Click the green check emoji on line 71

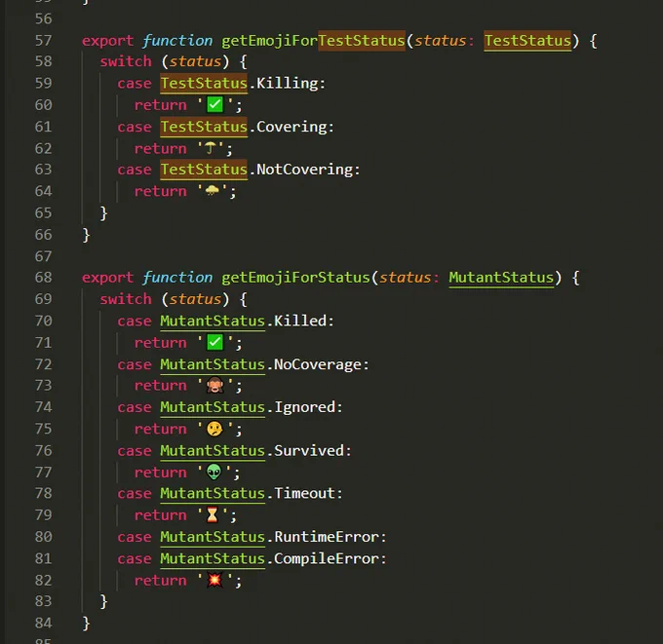point(214,342)
